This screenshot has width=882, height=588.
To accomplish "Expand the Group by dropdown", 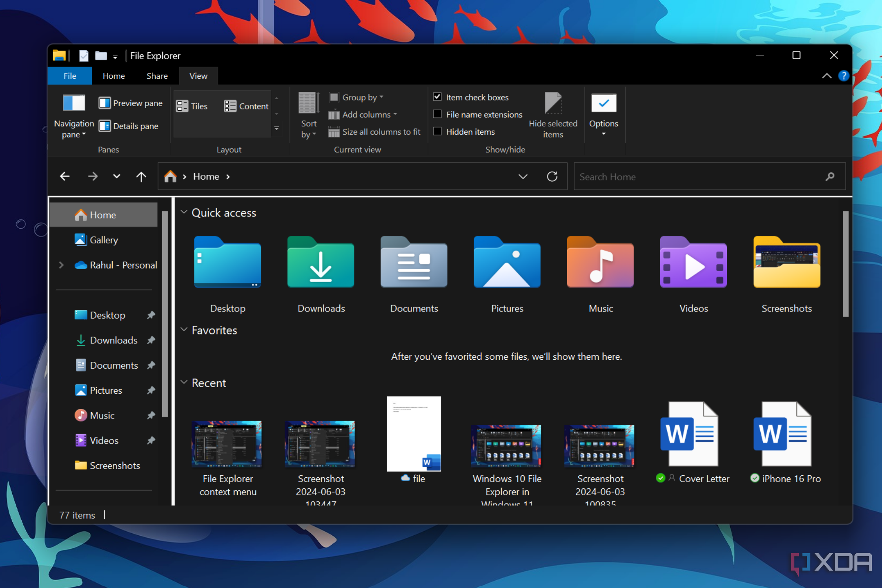I will pyautogui.click(x=363, y=97).
